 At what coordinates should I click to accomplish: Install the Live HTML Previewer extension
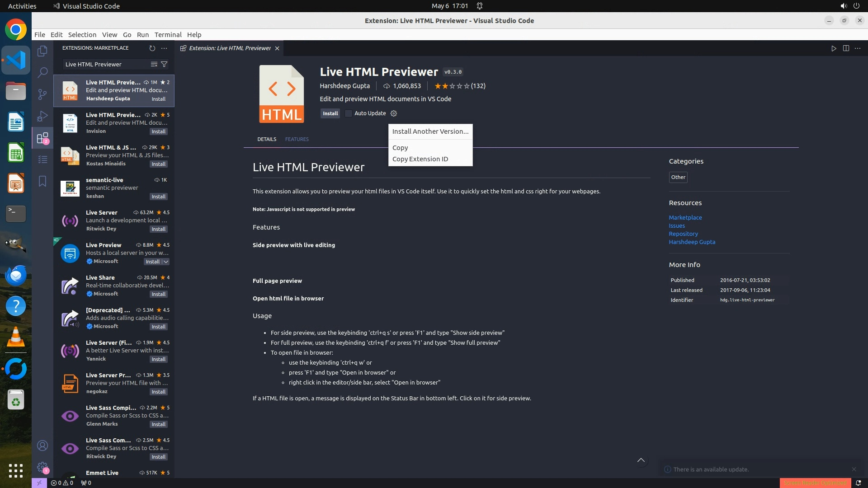pyautogui.click(x=330, y=113)
